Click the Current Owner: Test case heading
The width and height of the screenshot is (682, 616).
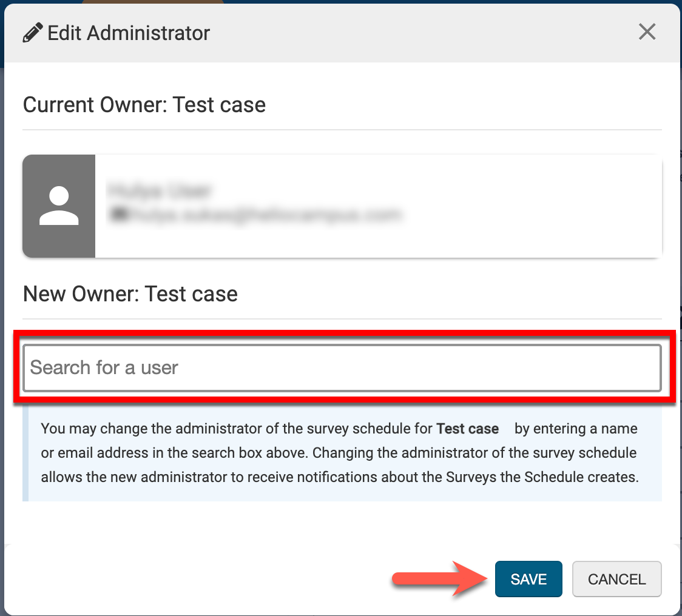(x=144, y=105)
